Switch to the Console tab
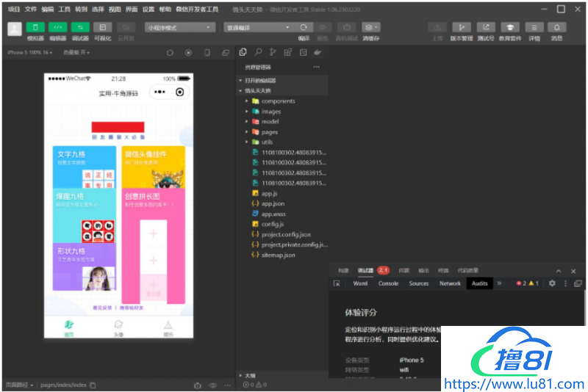Image resolution: width=588 pixels, height=392 pixels. point(388,283)
